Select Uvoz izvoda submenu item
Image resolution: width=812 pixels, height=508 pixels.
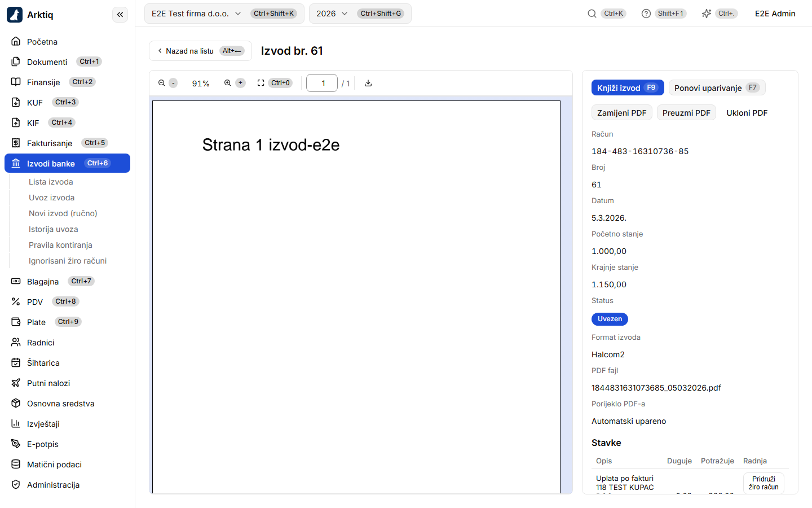pos(52,198)
